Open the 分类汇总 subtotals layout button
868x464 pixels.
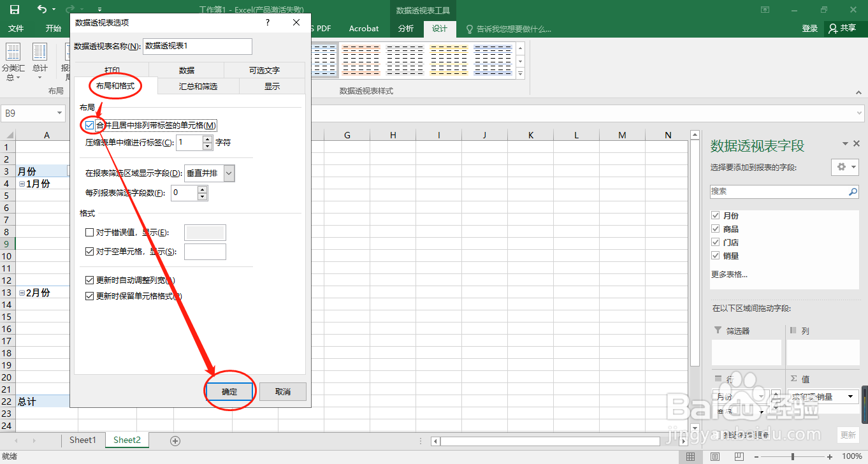point(13,62)
